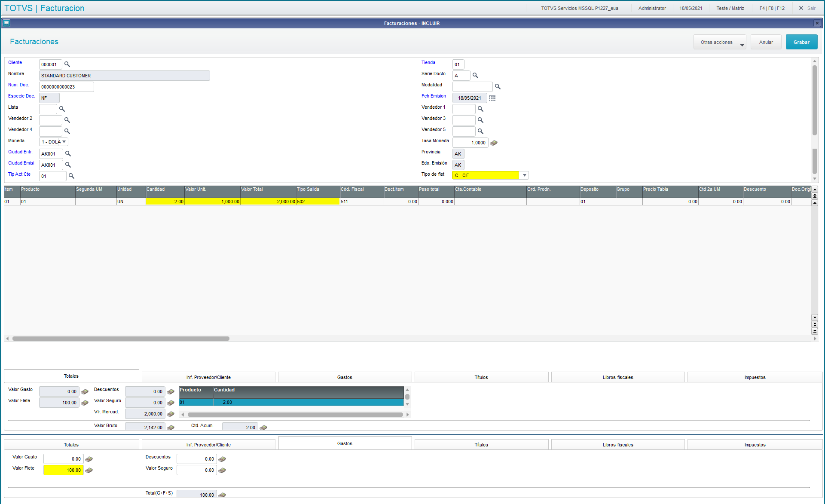Viewport: 825px width, 504px height.
Task: Click the money icon beside highlighted Valor Flete
Action: [x=89, y=470]
